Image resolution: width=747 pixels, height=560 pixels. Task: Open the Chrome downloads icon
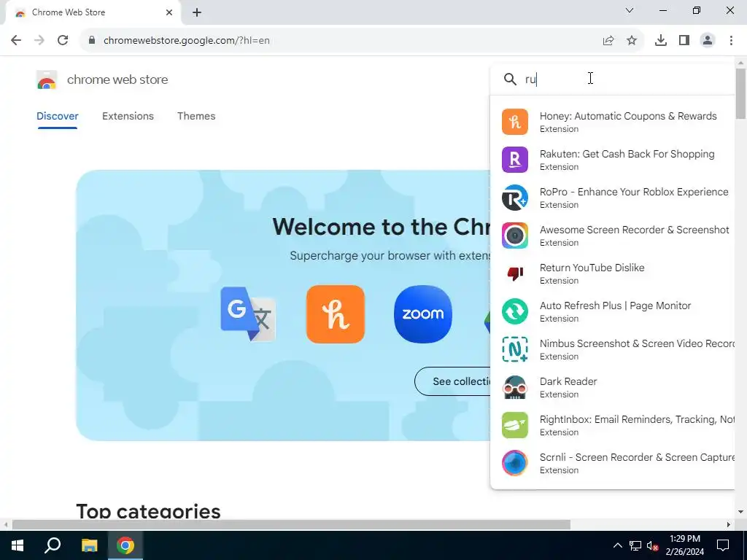point(660,41)
